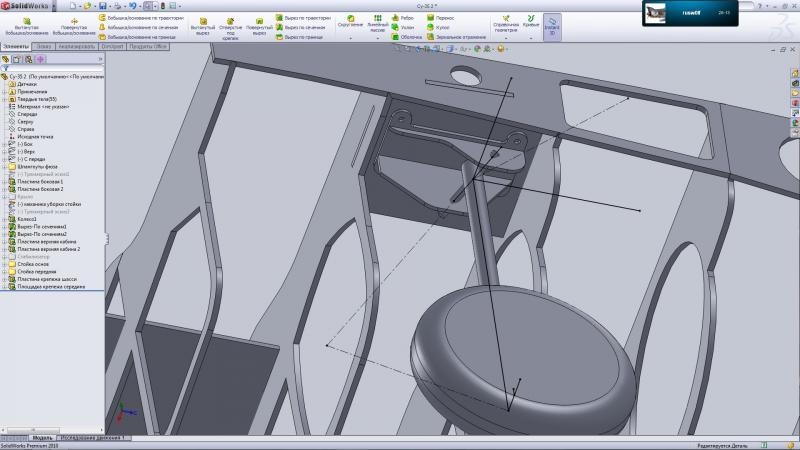Expand the Шпангоуты фюза folder
The image size is (800, 450).
[x=4, y=166]
